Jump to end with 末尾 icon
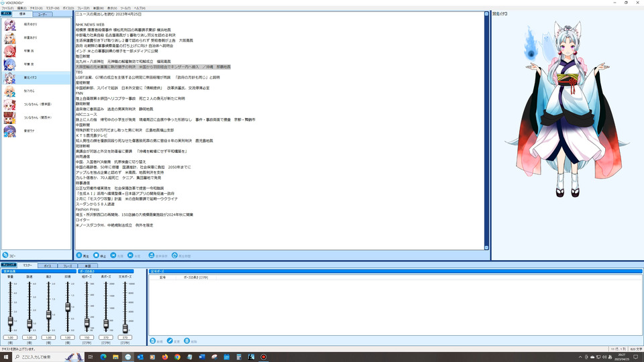644x362 pixels. point(130,255)
